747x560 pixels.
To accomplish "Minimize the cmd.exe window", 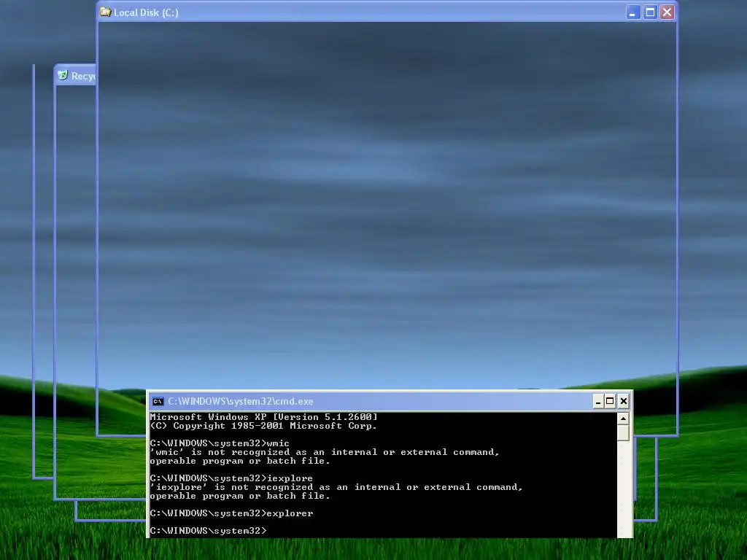I will point(598,402).
